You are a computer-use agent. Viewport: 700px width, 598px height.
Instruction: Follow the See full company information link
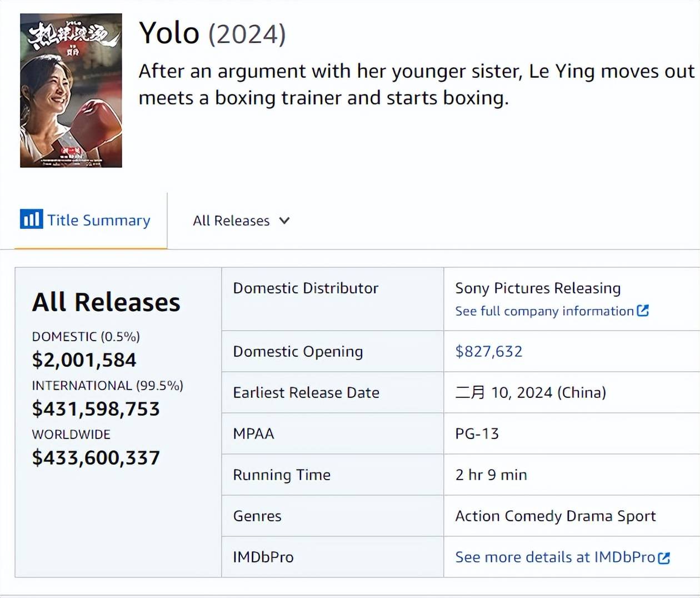[544, 311]
